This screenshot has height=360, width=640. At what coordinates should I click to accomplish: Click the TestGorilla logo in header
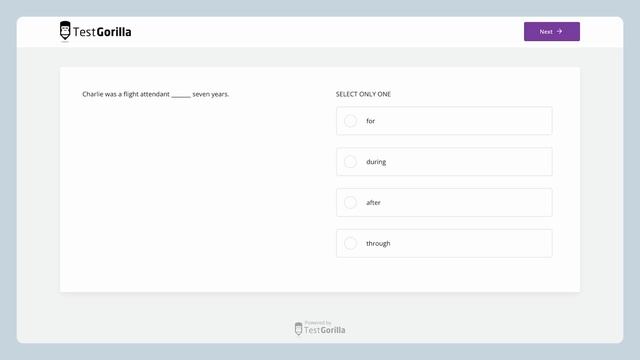(96, 31)
